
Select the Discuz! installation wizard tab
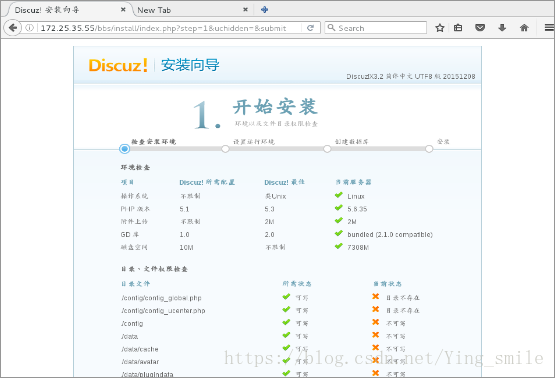(67, 10)
